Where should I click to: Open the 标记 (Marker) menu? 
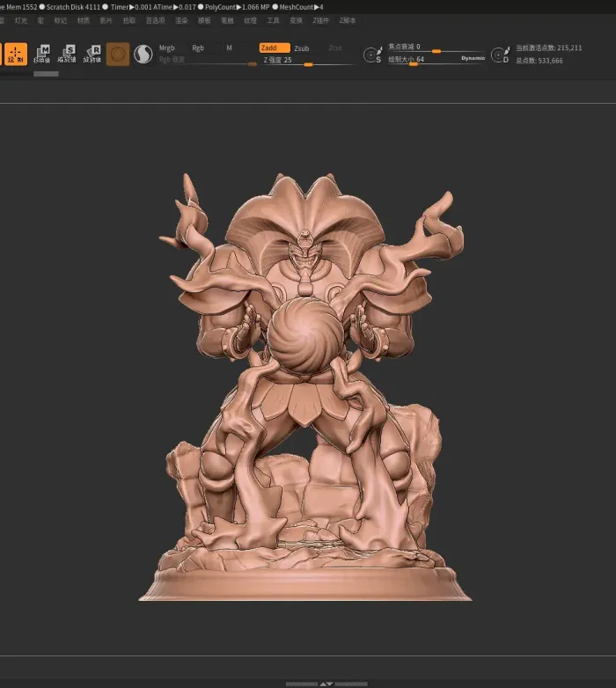click(60, 20)
